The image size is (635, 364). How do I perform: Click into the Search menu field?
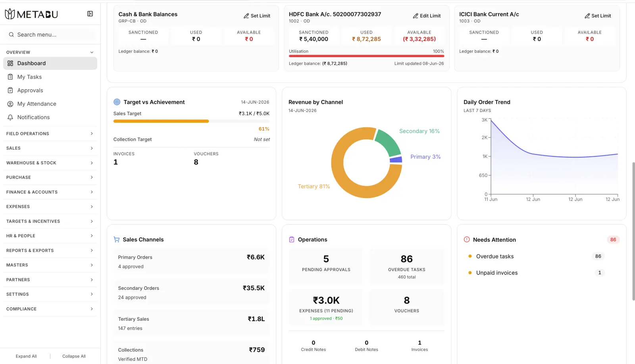point(50,35)
